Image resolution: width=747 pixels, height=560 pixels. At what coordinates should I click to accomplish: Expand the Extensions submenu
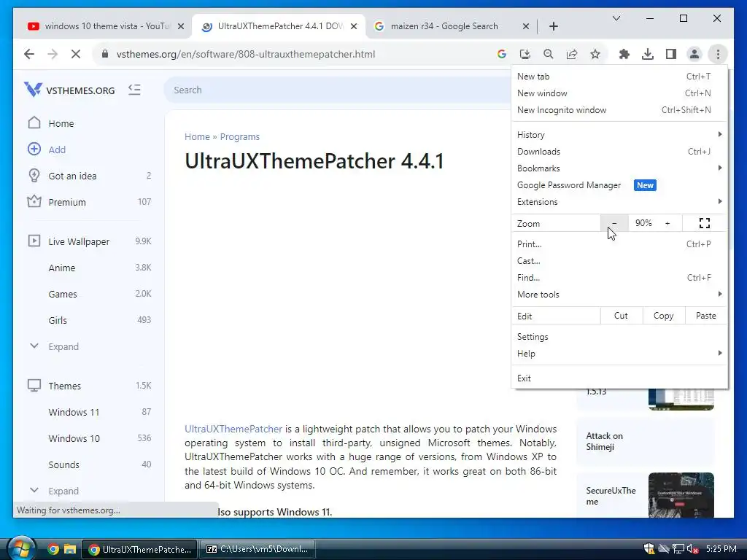(x=619, y=201)
